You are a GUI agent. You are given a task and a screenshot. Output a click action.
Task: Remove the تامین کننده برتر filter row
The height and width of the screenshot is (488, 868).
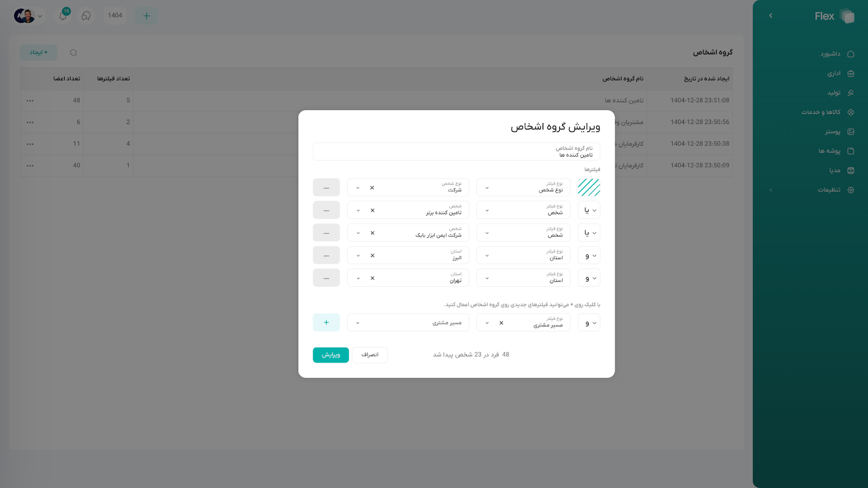pyautogui.click(x=326, y=210)
